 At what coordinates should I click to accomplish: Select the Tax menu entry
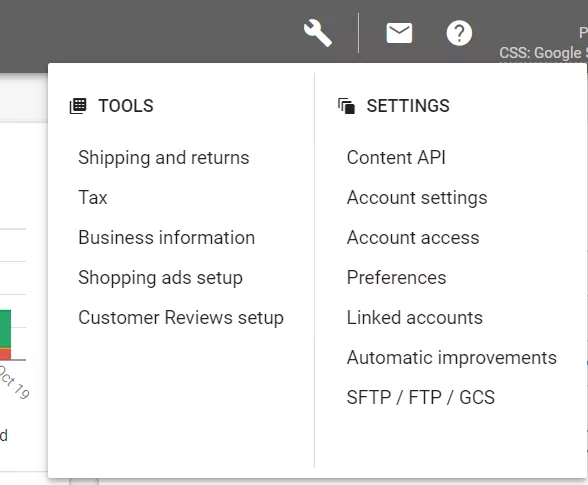[x=93, y=197]
